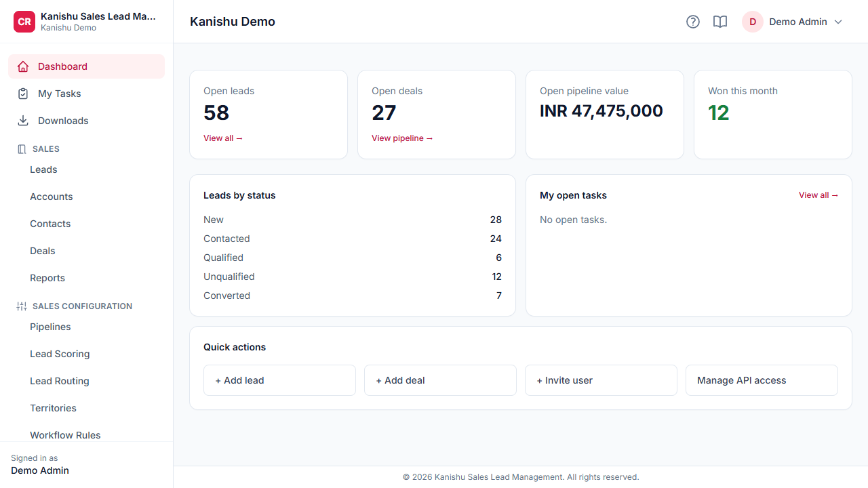Viewport: 868px width, 488px height.
Task: Click the Demo Admin avatar circle
Action: point(753,22)
